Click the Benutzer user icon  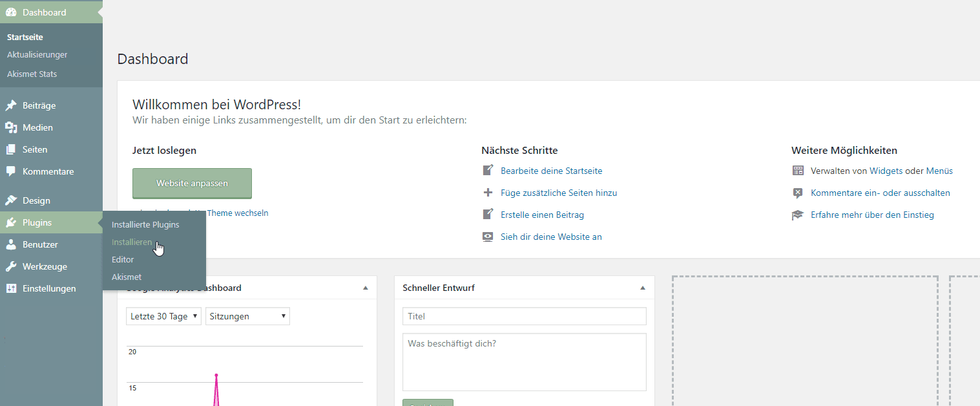(x=11, y=244)
